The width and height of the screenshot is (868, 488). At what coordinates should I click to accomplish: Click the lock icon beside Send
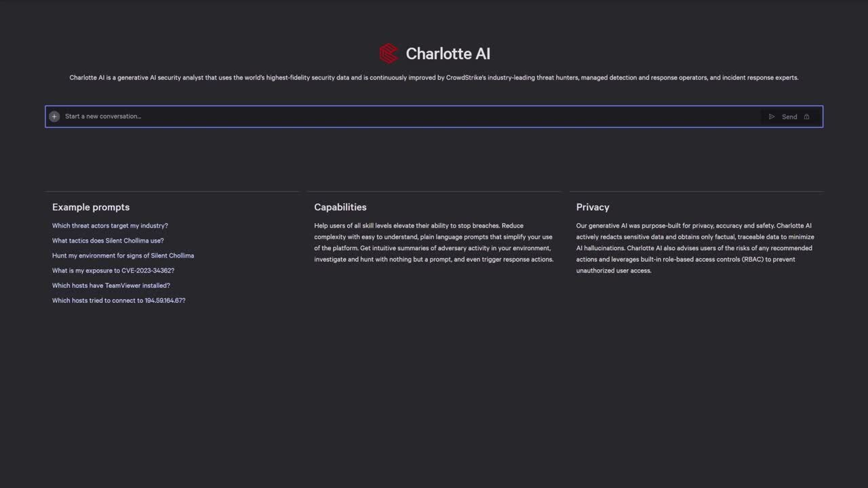806,117
